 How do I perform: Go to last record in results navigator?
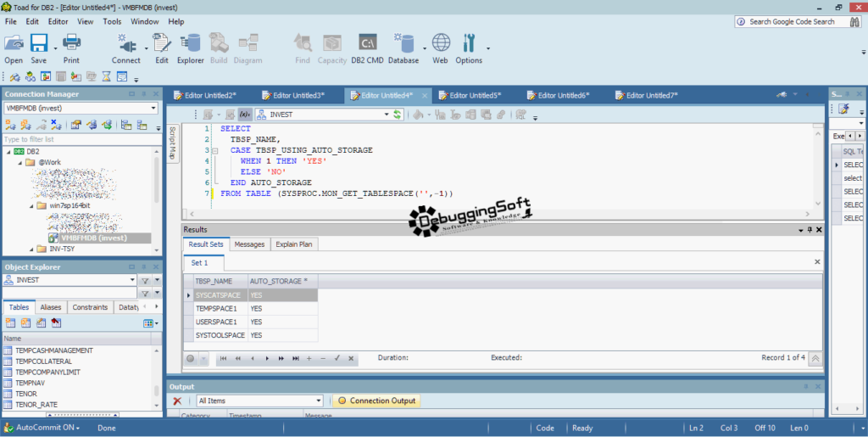coord(296,358)
